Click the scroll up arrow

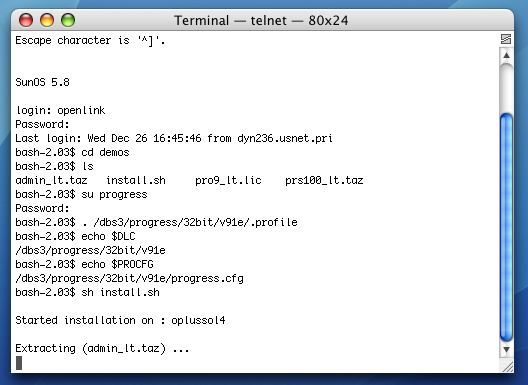click(x=506, y=55)
